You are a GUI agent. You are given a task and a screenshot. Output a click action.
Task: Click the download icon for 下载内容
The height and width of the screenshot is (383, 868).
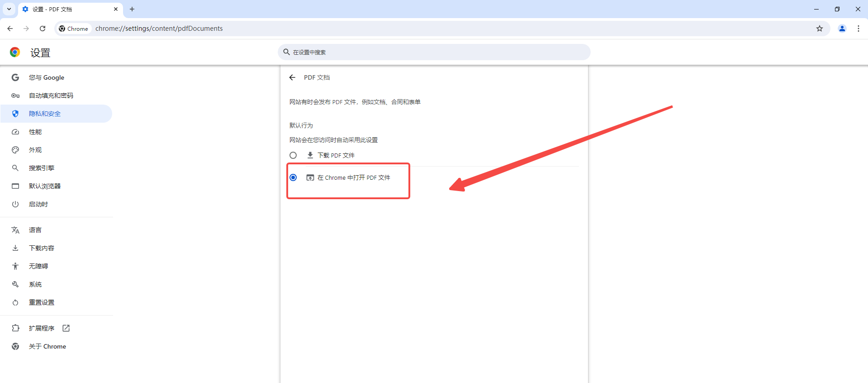coord(15,248)
